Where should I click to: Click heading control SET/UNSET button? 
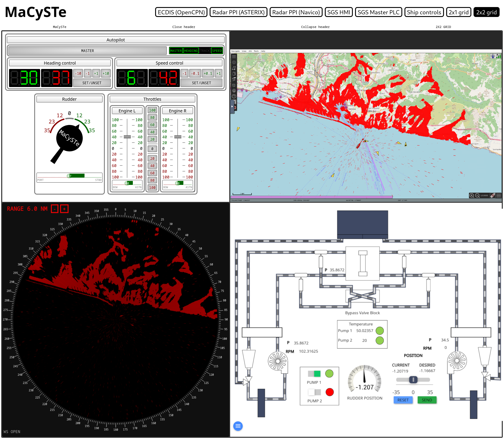click(92, 83)
